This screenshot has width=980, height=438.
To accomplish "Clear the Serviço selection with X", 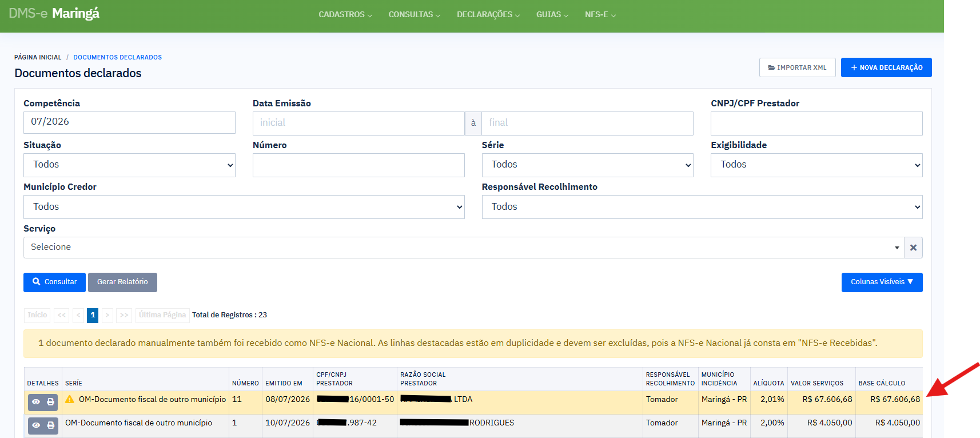I will pos(913,248).
